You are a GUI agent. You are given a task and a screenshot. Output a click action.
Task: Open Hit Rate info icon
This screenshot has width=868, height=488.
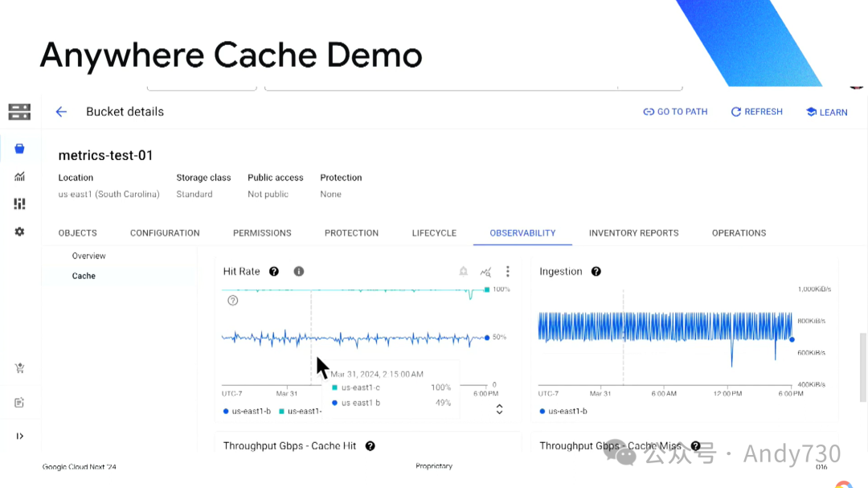299,272
